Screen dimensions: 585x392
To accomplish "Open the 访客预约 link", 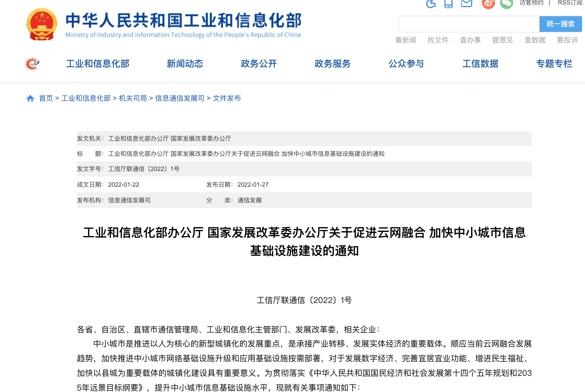I will [531, 3].
